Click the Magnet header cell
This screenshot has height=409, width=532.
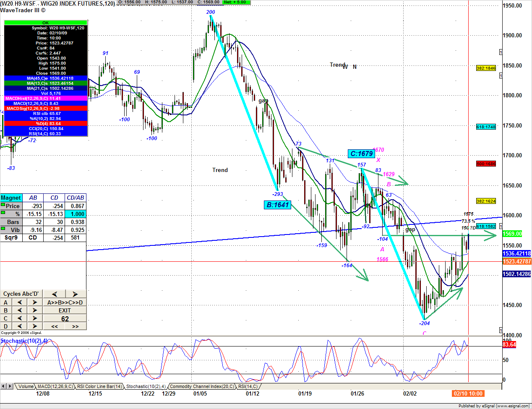[x=11, y=198]
